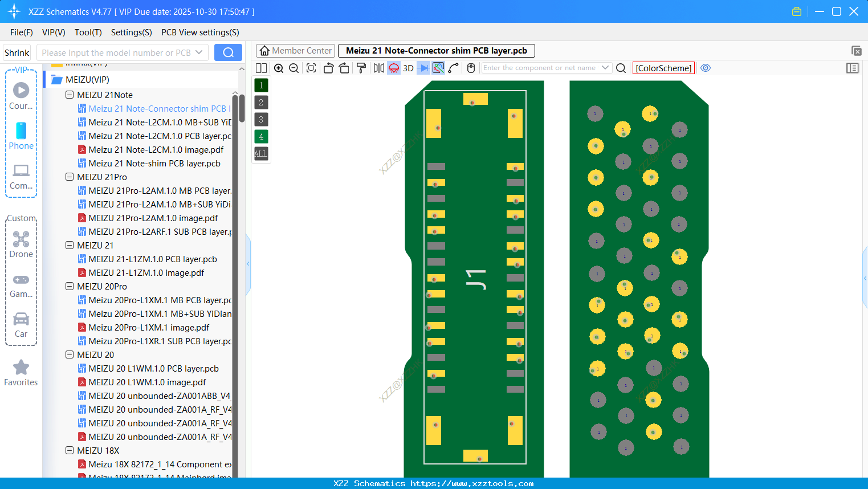868x489 pixels.
Task: Click the Shrink button
Action: click(17, 52)
